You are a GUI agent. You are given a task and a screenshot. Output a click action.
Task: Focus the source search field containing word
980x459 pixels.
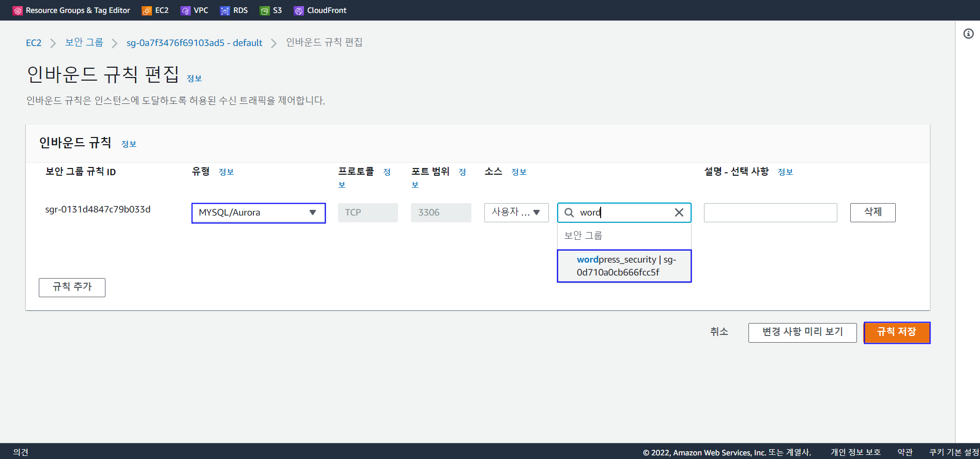(624, 212)
